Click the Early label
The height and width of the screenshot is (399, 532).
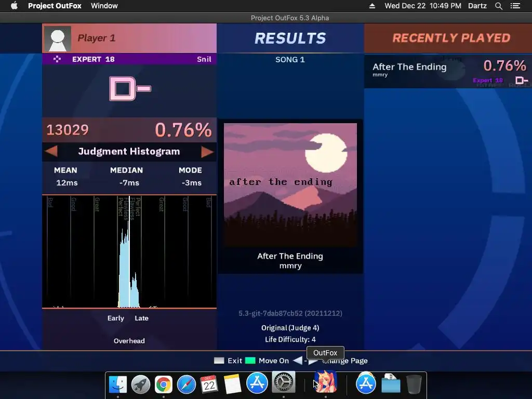coord(116,318)
